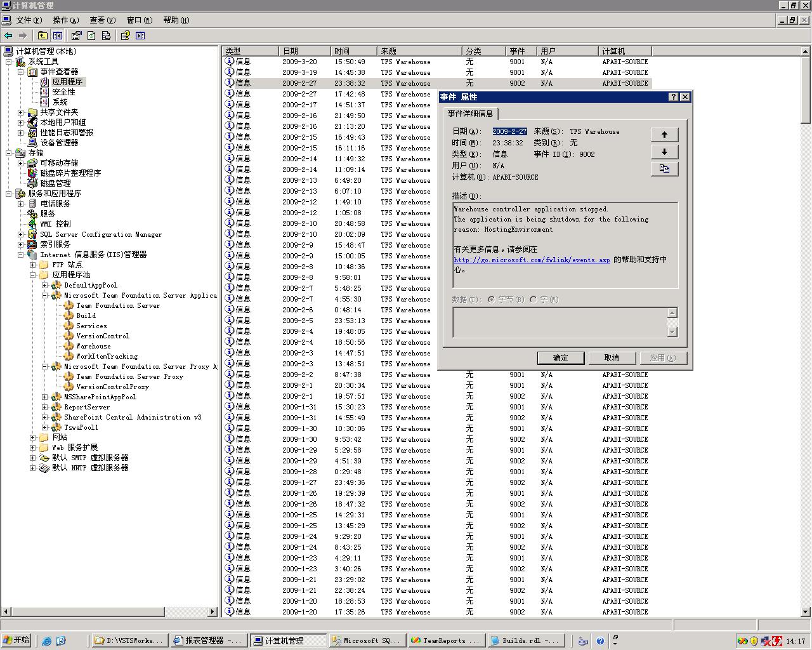The image size is (812, 650).
Task: Click the 设备管理器 icon in tree
Action: [x=32, y=143]
